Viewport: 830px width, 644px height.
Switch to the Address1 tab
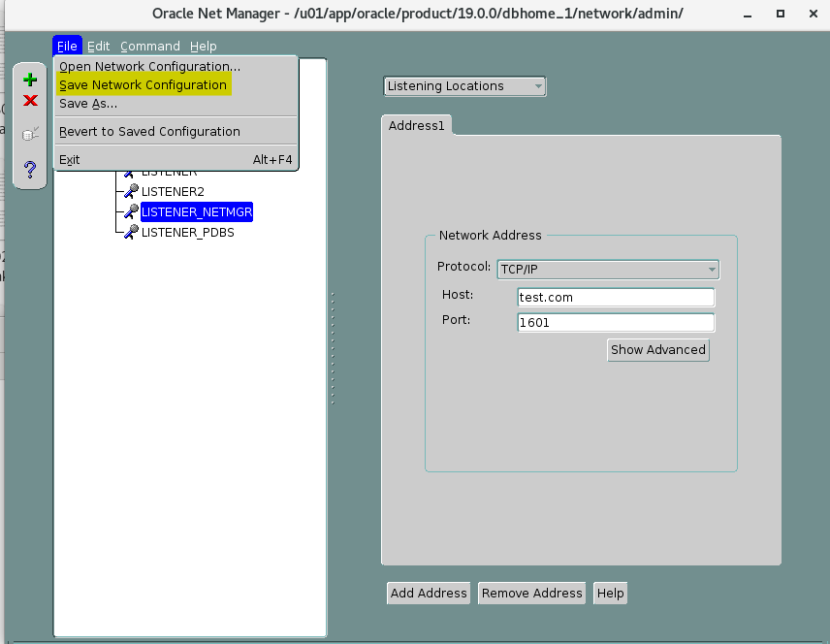(x=416, y=125)
